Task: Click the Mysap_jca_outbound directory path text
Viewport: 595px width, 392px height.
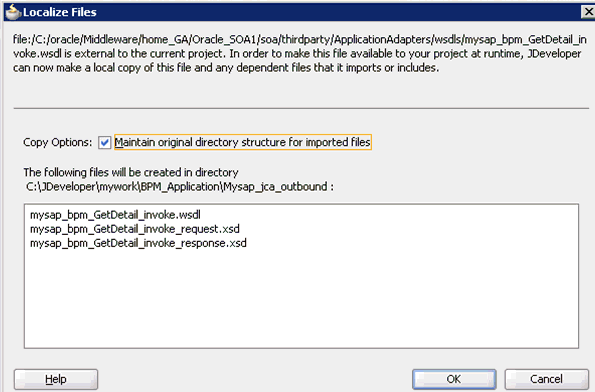Action: (179, 187)
